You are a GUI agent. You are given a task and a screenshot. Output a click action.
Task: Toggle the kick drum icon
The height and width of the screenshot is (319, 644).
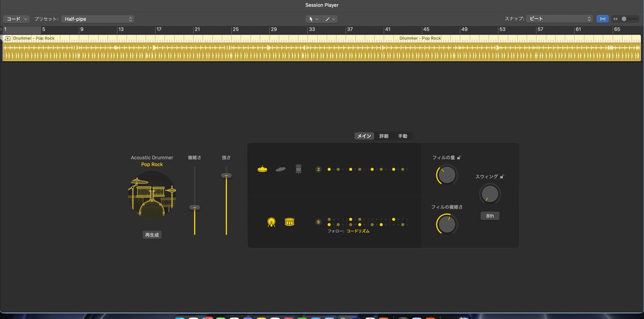coord(272,222)
